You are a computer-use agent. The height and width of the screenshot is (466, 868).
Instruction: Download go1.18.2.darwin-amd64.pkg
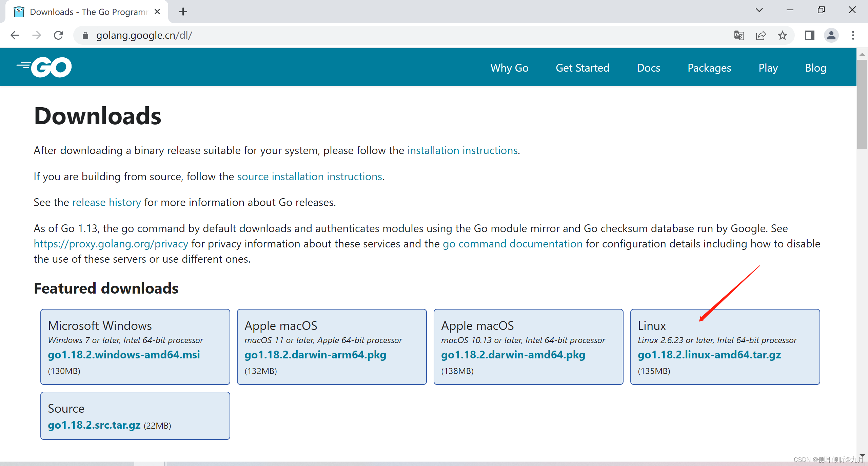[513, 355]
